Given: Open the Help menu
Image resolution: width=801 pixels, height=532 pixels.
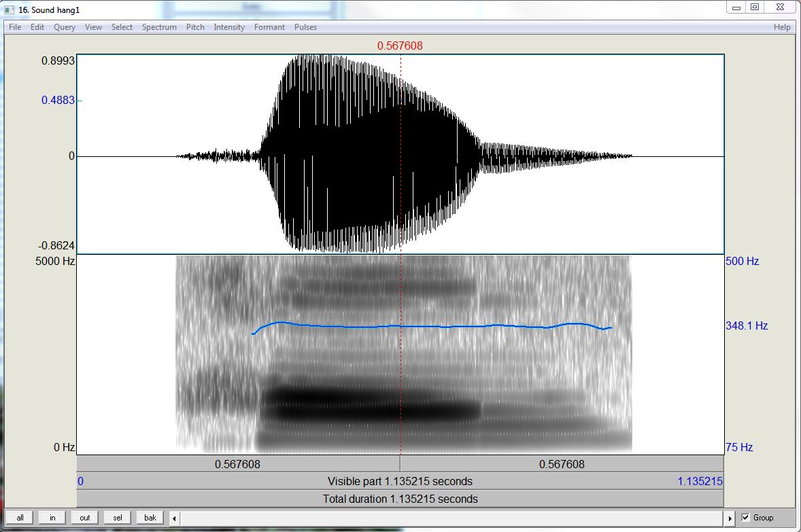Looking at the screenshot, I should coord(781,27).
